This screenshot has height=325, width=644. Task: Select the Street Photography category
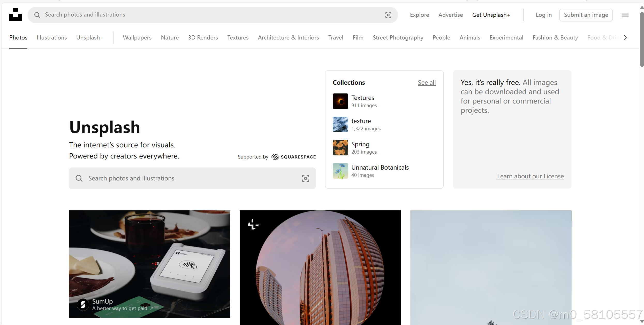[x=398, y=38]
